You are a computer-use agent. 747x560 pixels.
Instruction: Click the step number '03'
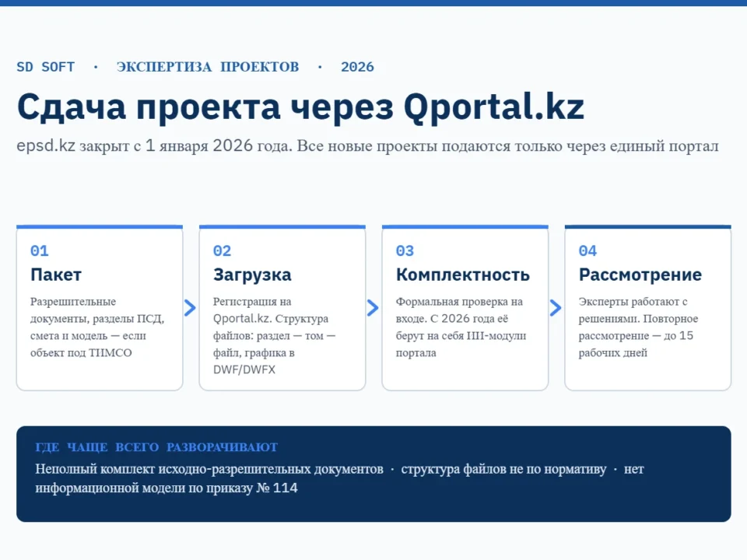click(405, 251)
